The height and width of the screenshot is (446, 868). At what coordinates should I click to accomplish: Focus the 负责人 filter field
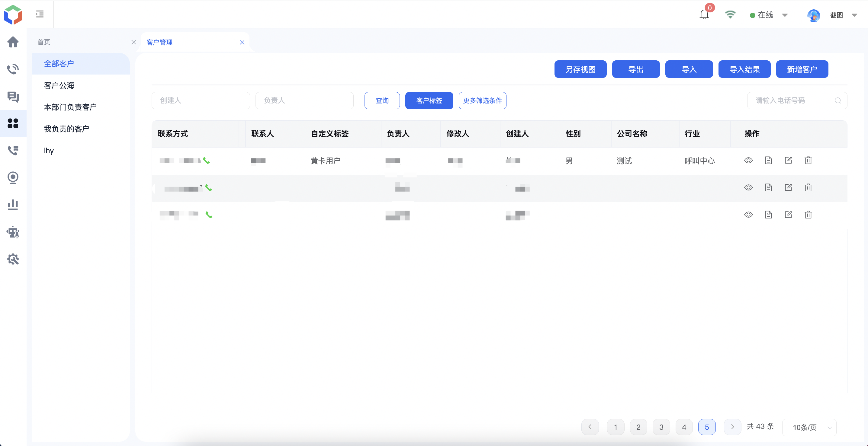pos(305,101)
